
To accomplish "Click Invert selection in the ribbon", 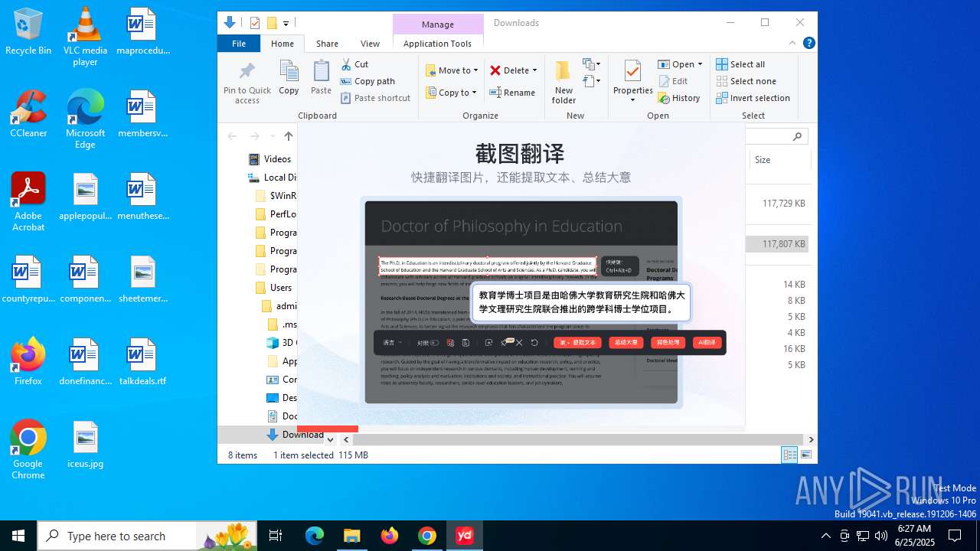I will point(753,98).
